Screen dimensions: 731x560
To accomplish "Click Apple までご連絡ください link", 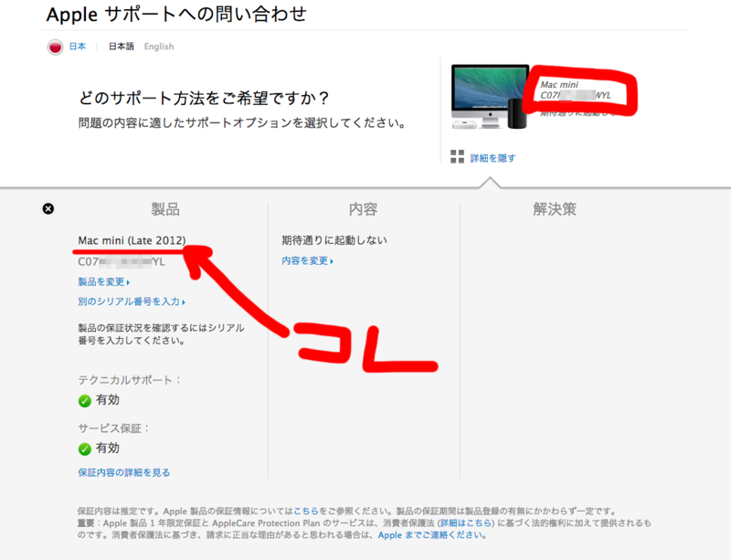I will (x=430, y=534).
